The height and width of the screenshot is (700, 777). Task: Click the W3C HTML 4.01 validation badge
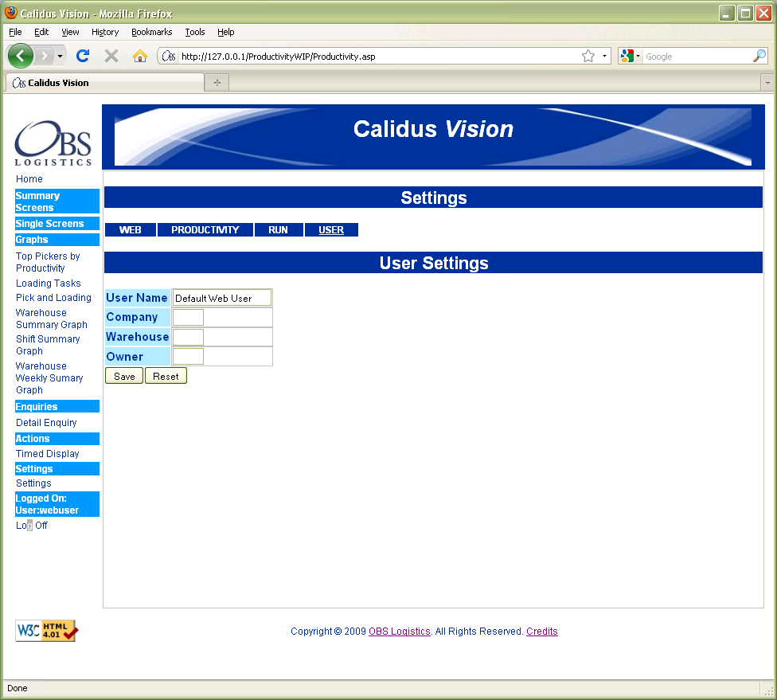click(47, 631)
